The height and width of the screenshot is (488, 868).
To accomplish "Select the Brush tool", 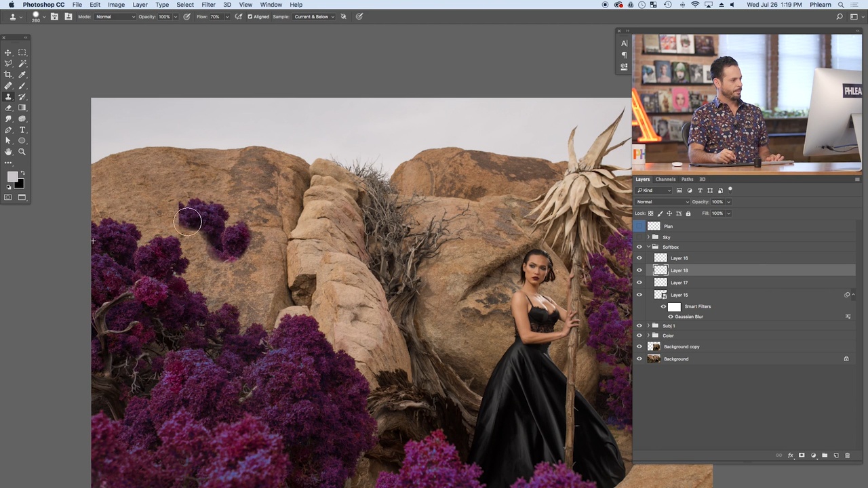I will pyautogui.click(x=22, y=85).
